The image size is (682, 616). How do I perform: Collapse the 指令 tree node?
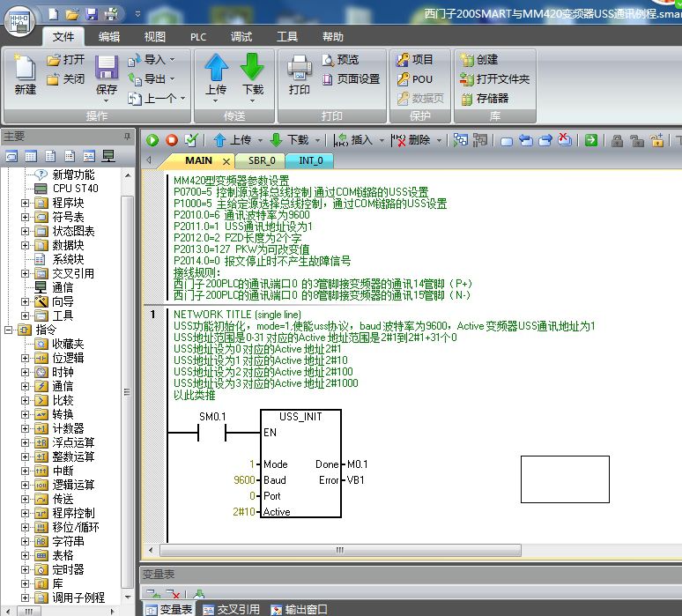pos(8,330)
